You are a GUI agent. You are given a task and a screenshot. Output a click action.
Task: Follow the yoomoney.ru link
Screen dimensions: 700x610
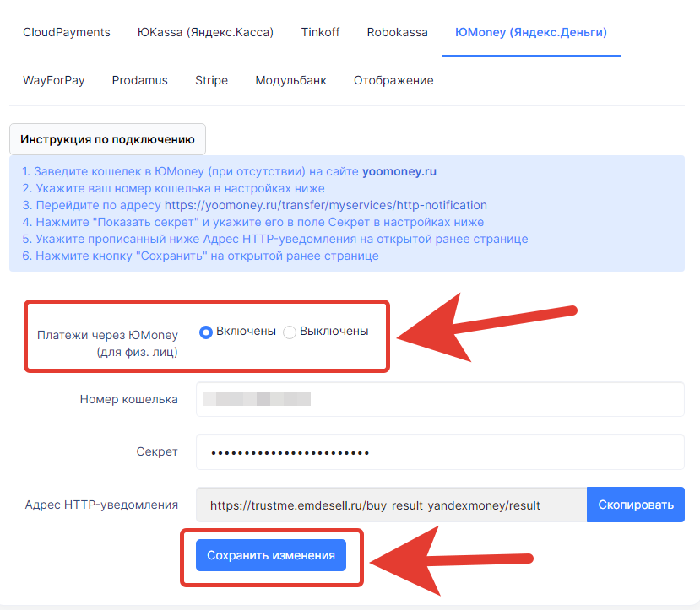(x=399, y=171)
